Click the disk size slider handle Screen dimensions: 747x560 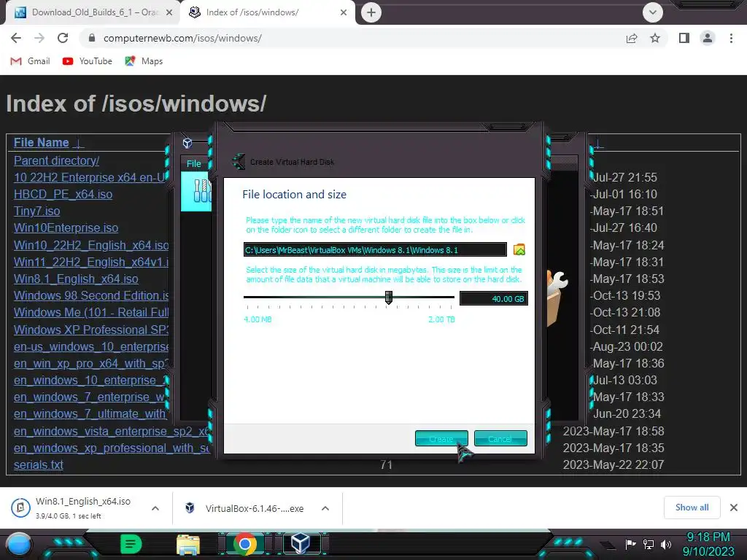[x=389, y=297]
